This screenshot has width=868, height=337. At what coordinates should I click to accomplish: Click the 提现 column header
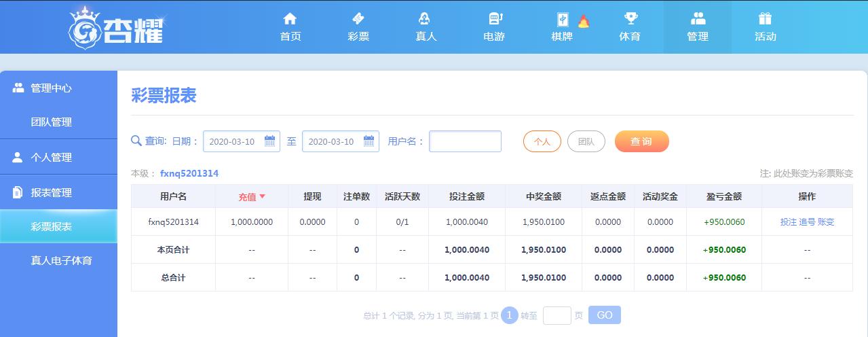pyautogui.click(x=312, y=196)
